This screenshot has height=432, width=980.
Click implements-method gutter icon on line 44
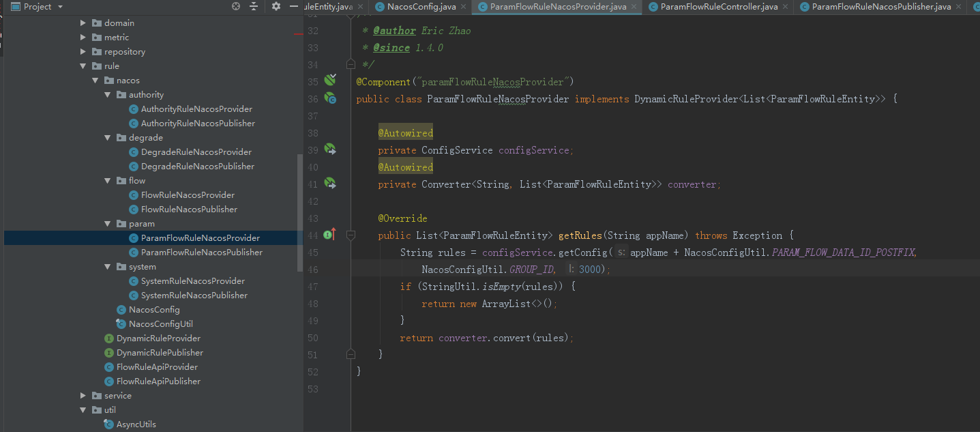pyautogui.click(x=330, y=235)
